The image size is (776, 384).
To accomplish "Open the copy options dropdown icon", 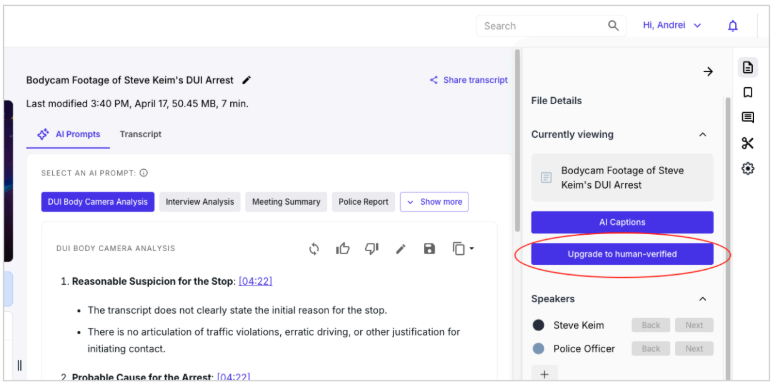I will point(463,249).
